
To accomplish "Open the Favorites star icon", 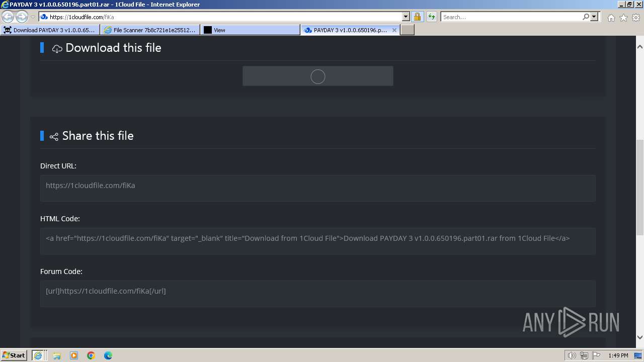I will pyautogui.click(x=623, y=18).
